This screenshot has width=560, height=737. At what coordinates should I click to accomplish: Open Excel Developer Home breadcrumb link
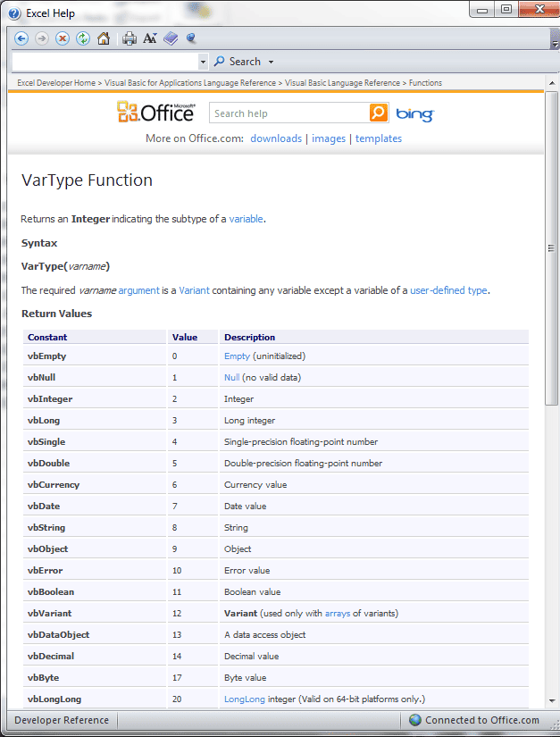coord(56,83)
